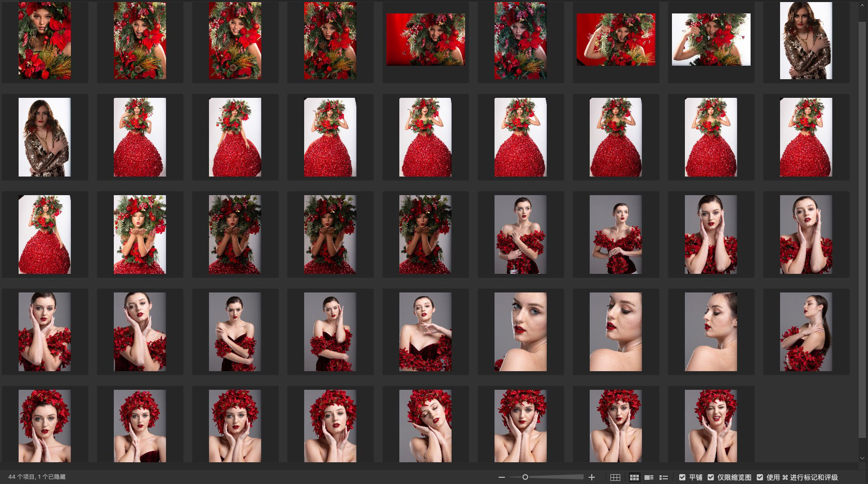Select the blowing-kiss photo with white background
The height and width of the screenshot is (484, 868).
140,234
